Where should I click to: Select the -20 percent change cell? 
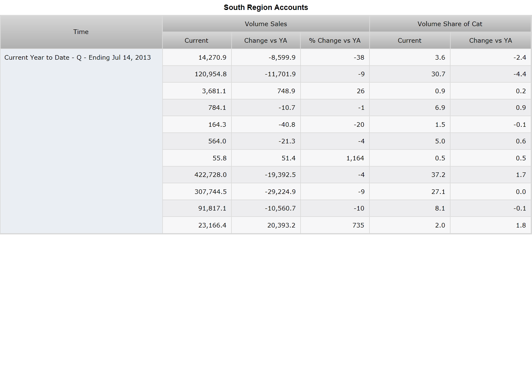tap(335, 125)
